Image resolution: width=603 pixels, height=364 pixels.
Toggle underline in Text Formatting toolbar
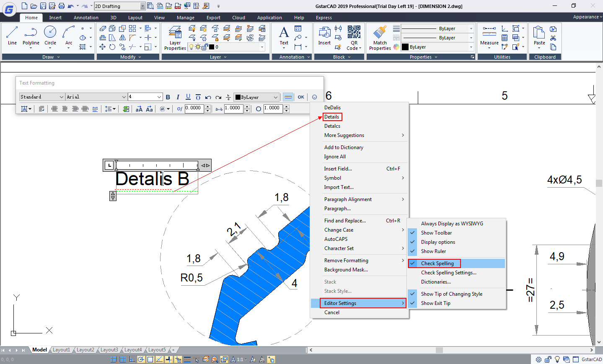tap(188, 97)
